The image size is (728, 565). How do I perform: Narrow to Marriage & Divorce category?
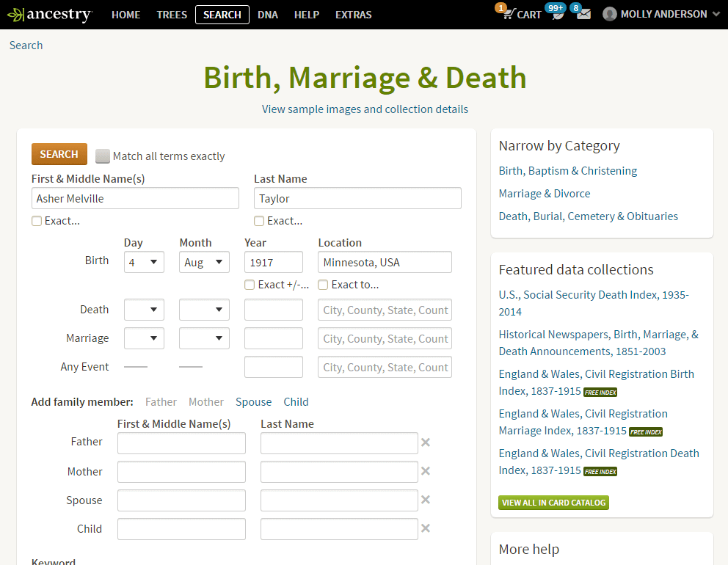pos(545,194)
